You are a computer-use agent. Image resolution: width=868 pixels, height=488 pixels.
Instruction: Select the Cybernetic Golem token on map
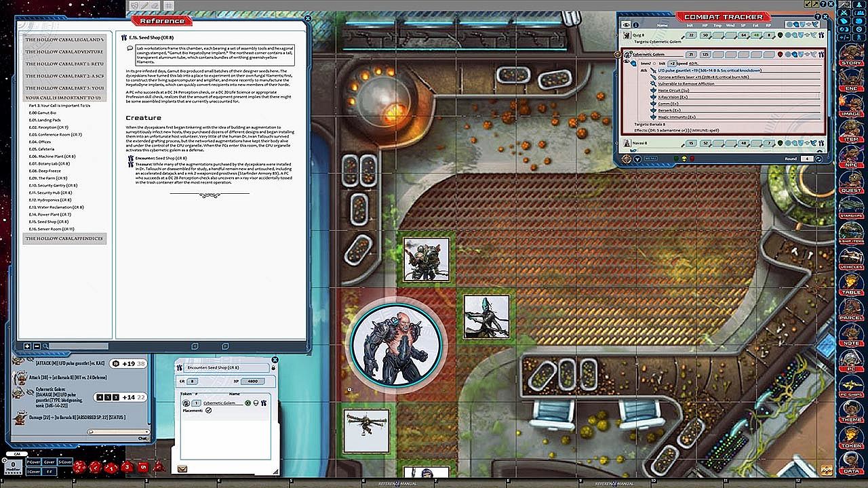[x=396, y=345]
